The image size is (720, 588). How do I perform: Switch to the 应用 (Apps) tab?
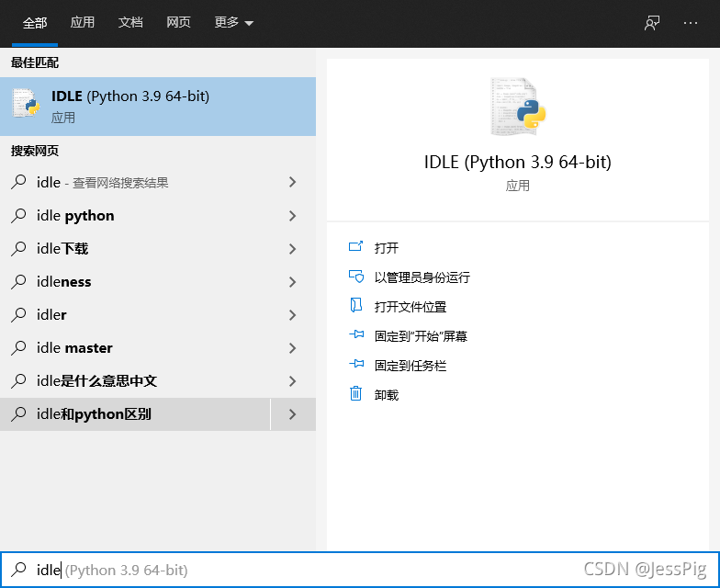tap(83, 22)
